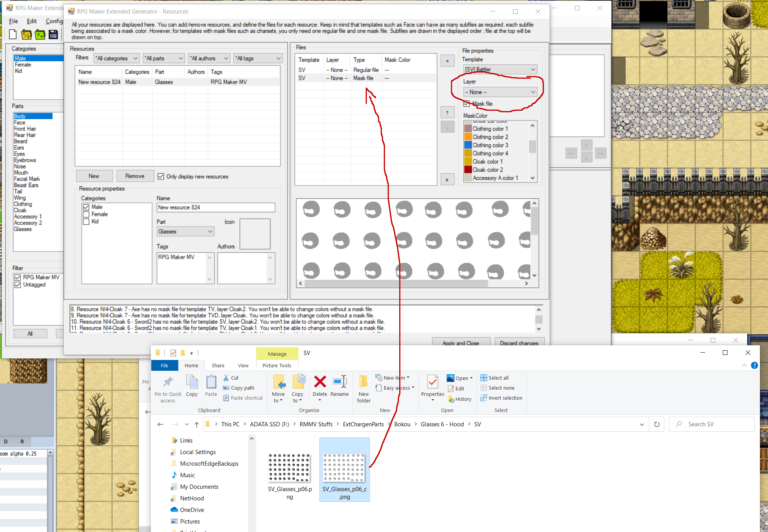This screenshot has height=532, width=768.
Task: Click the resource Name input field
Action: pos(216,208)
